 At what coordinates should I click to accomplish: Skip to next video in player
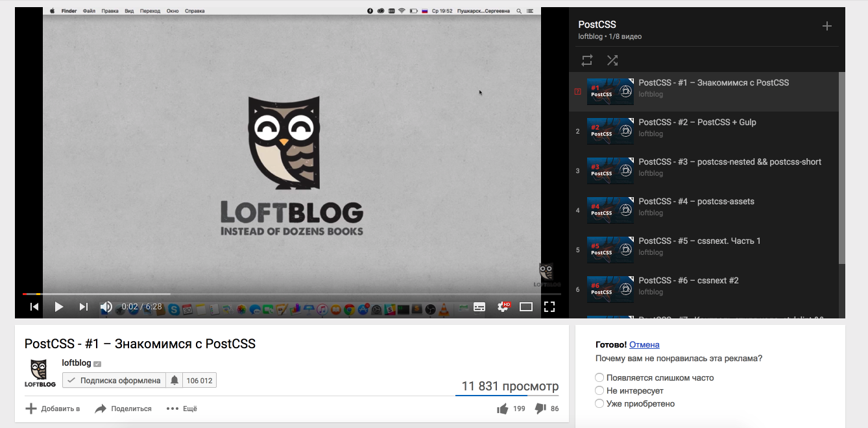pyautogui.click(x=83, y=307)
